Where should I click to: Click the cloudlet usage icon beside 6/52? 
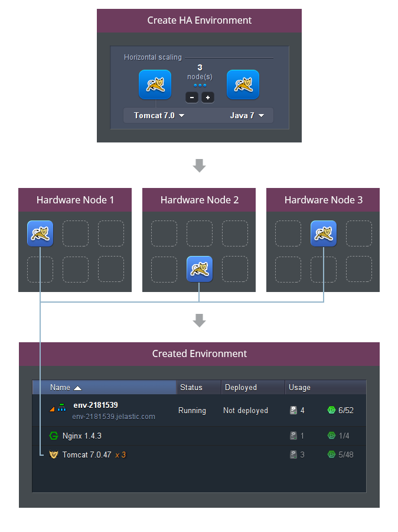[x=331, y=410]
